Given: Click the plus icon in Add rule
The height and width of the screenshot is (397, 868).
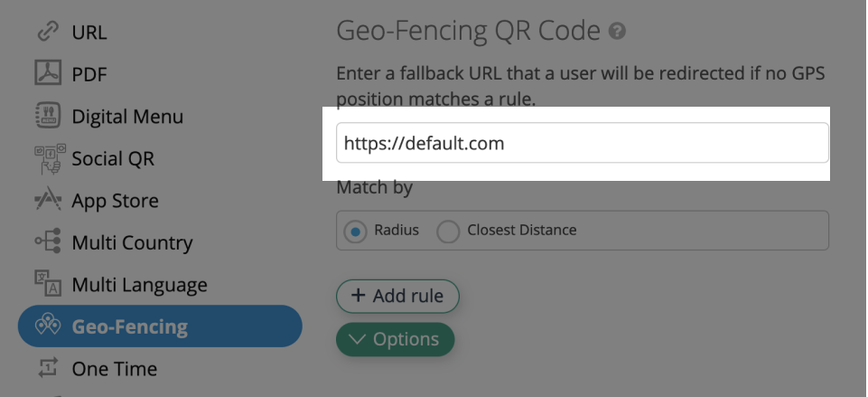Looking at the screenshot, I should coord(359,296).
